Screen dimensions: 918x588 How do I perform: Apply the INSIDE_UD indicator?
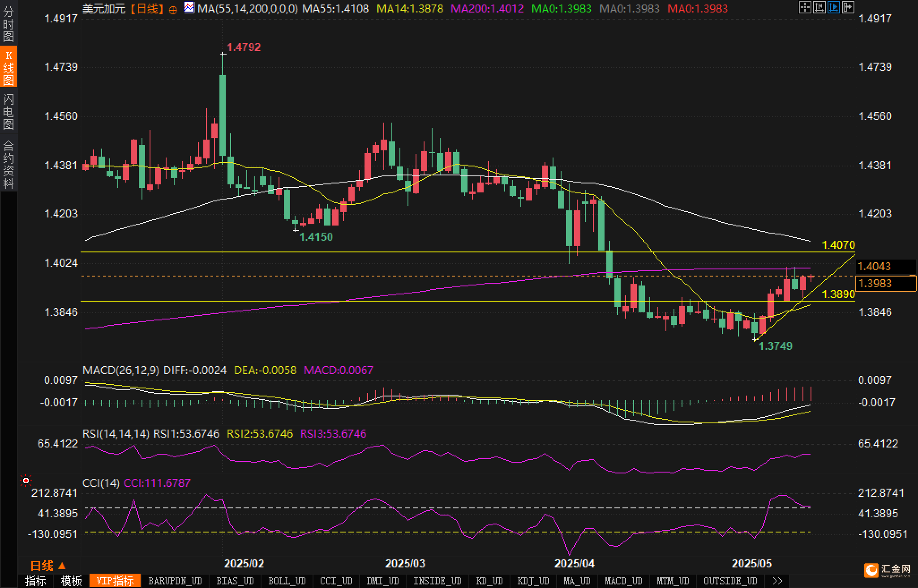tap(438, 581)
